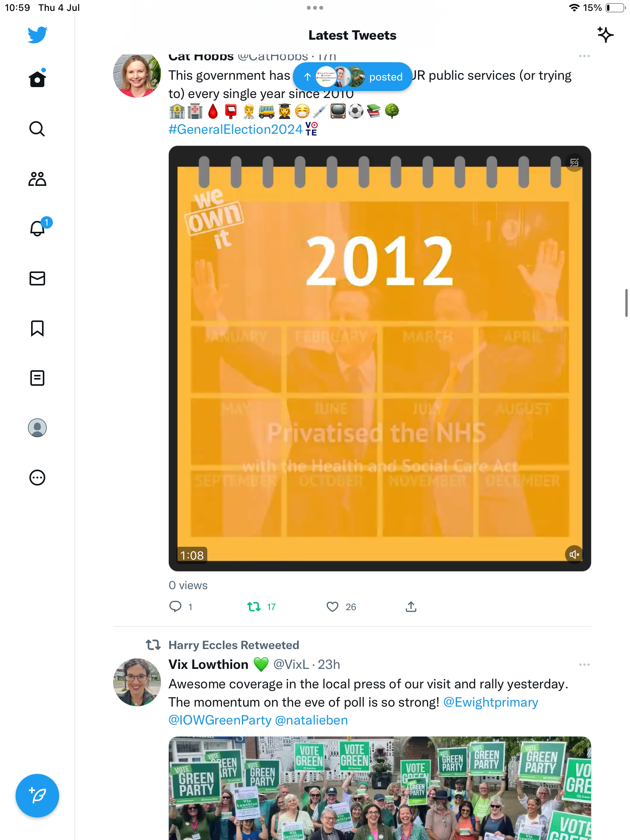Screen dimensions: 630x840
Task: Open more options on Cat Hobbs tweet
Action: tap(584, 56)
